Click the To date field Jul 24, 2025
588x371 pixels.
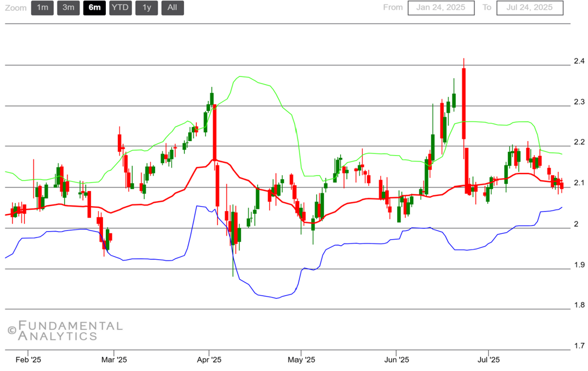point(529,8)
